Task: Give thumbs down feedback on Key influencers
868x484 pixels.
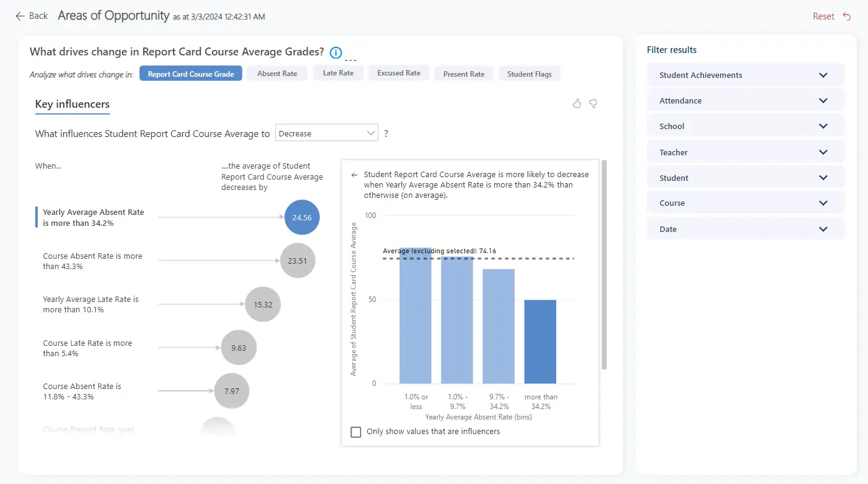Action: 593,103
